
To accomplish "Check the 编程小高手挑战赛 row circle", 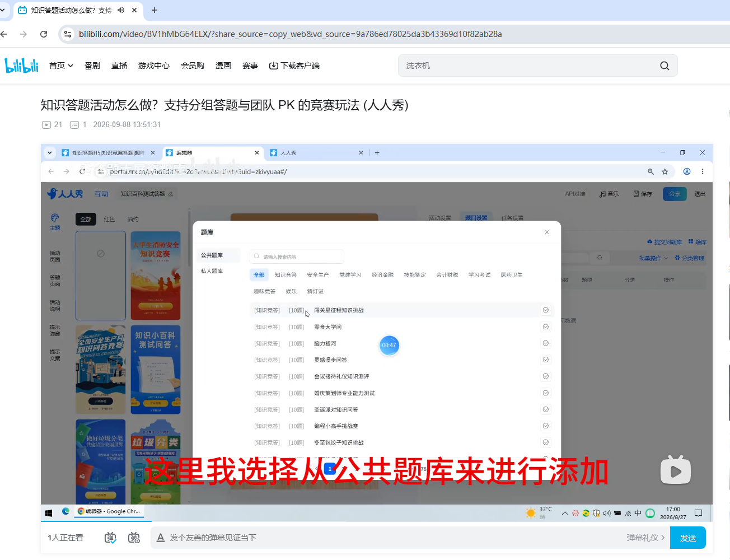I will 546,426.
